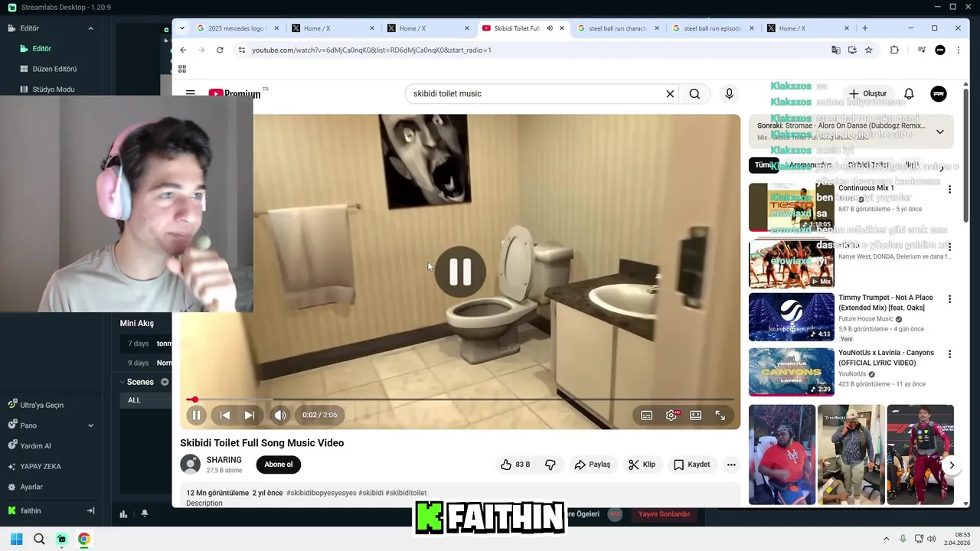Collapse the mix playlist panel chevron
This screenshot has width=980, height=551.
[x=940, y=132]
